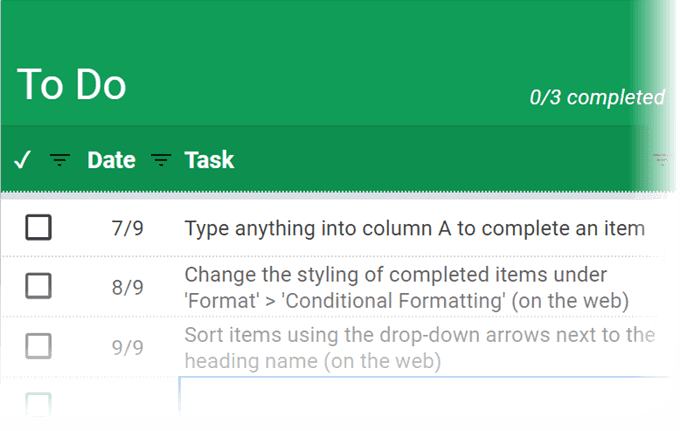Select the 9/9 date cell

[x=128, y=347]
